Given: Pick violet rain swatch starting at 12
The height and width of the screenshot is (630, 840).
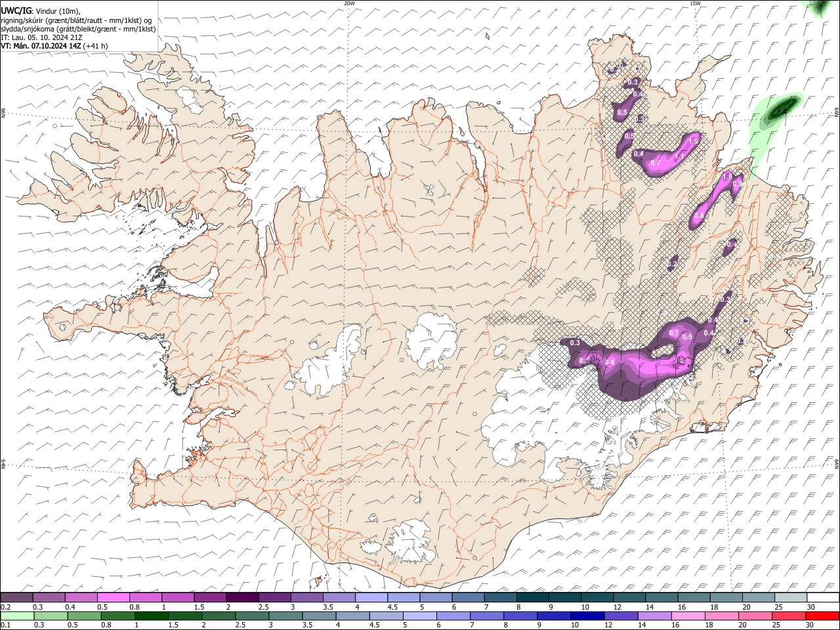Looking at the screenshot, I should [x=621, y=616].
